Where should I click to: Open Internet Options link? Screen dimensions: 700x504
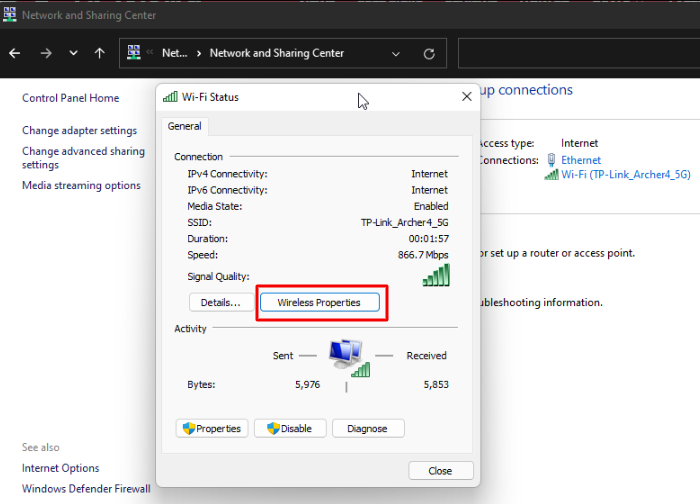tap(61, 468)
